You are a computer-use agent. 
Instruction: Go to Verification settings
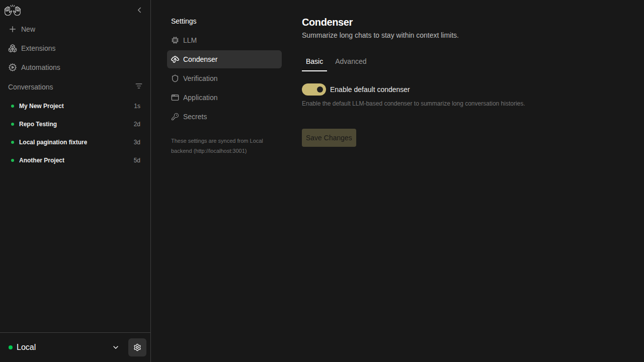tap(224, 78)
